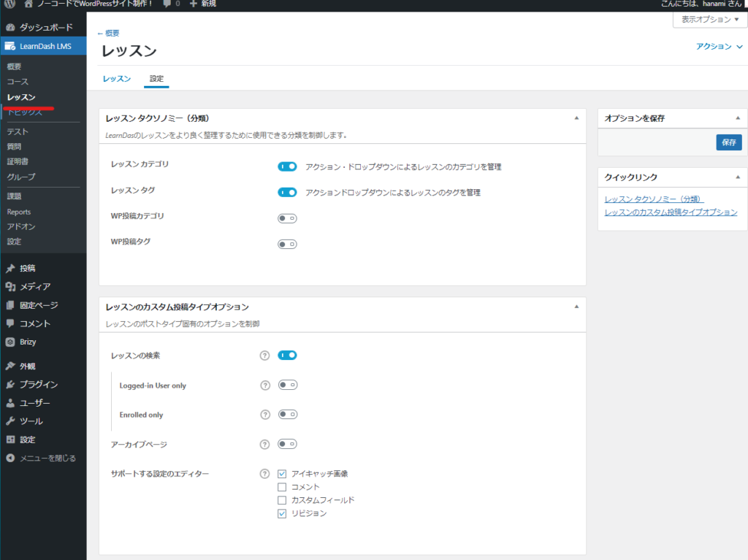Show help for Logged-in User only
The image size is (748, 560).
tap(265, 386)
